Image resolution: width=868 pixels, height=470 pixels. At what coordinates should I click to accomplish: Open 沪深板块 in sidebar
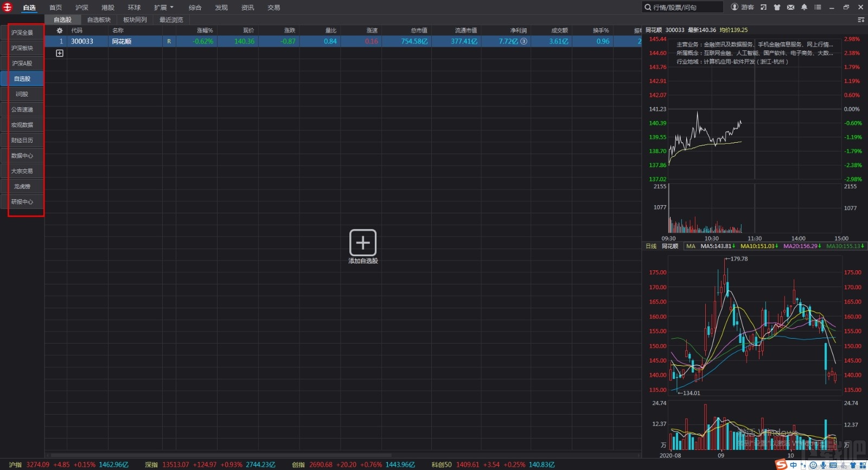click(x=22, y=48)
